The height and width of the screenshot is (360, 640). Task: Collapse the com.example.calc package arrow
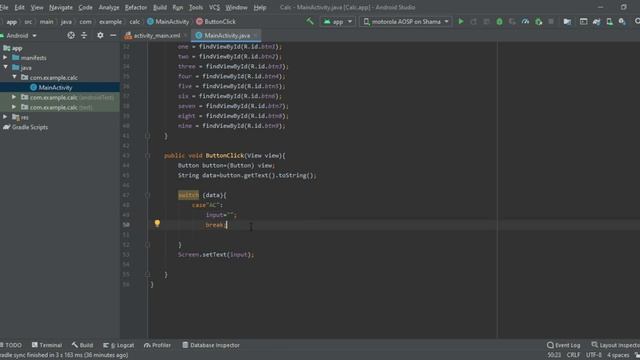(x=15, y=77)
